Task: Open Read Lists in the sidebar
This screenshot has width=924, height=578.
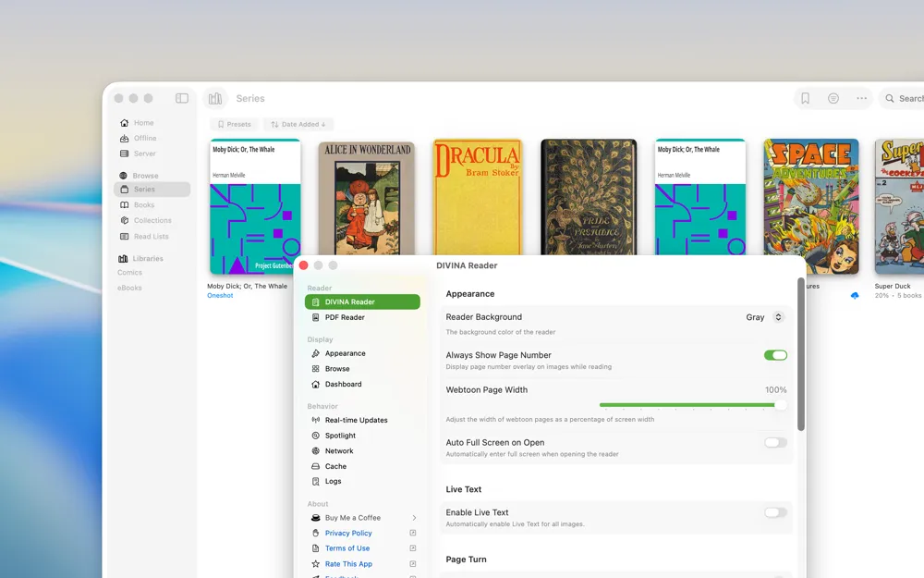Action: pos(152,236)
